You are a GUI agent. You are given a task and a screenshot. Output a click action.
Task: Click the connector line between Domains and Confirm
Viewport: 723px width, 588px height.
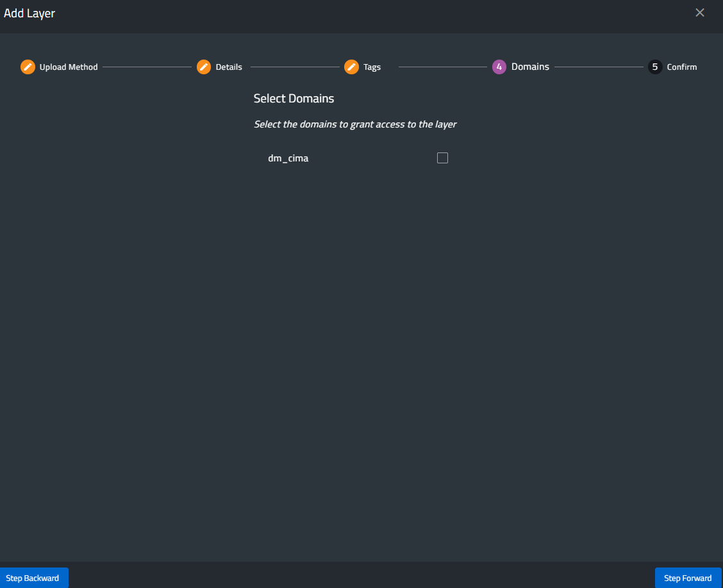[x=599, y=67]
